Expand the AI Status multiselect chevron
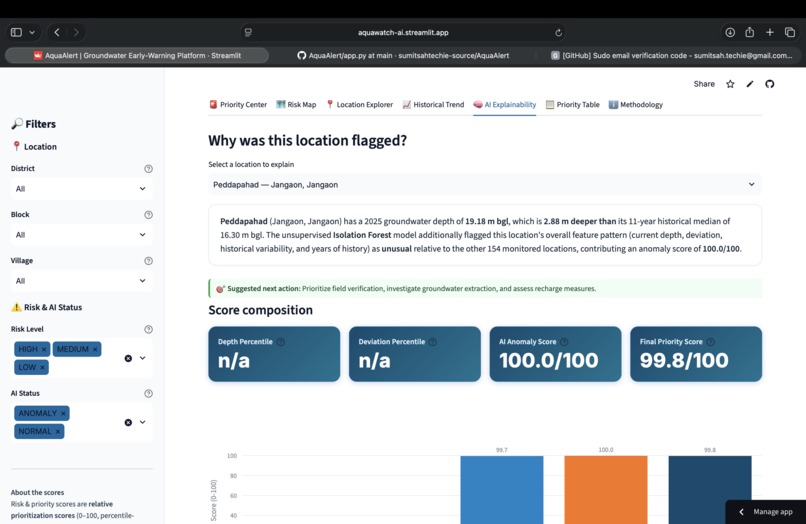The width and height of the screenshot is (806, 524). click(142, 422)
